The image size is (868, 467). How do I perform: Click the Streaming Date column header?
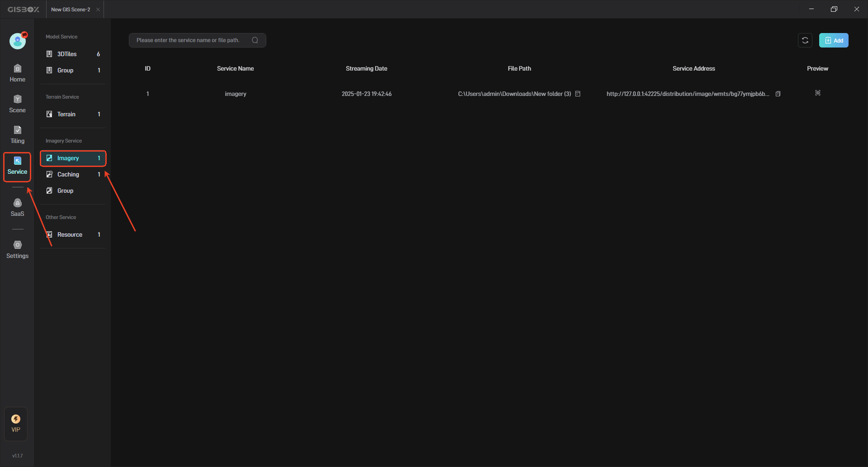click(x=367, y=68)
